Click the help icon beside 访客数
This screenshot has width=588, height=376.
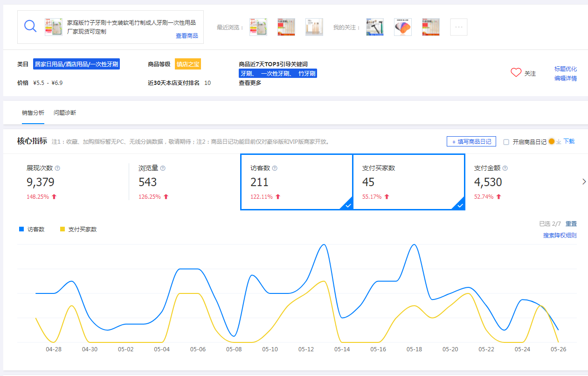coord(275,168)
